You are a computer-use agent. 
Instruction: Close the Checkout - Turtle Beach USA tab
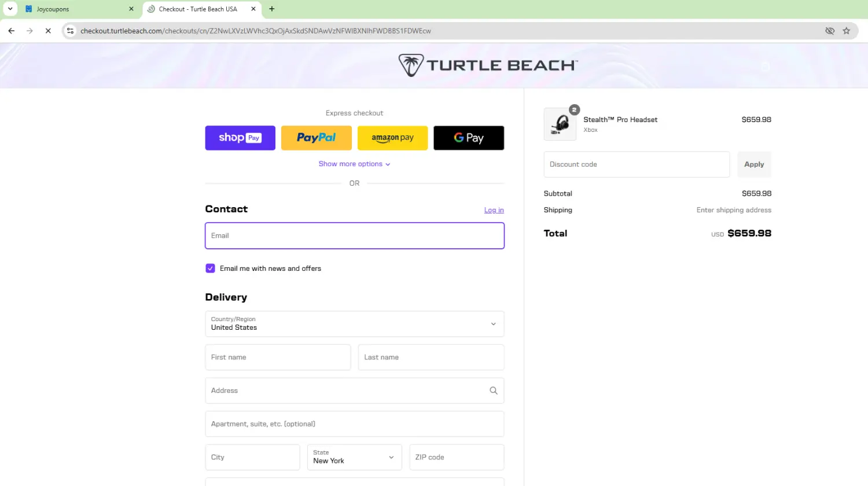tap(253, 9)
